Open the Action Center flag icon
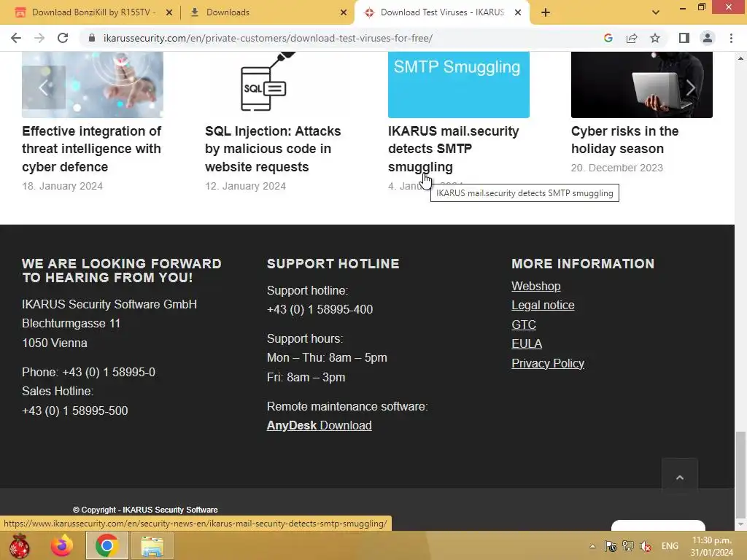 (x=611, y=546)
